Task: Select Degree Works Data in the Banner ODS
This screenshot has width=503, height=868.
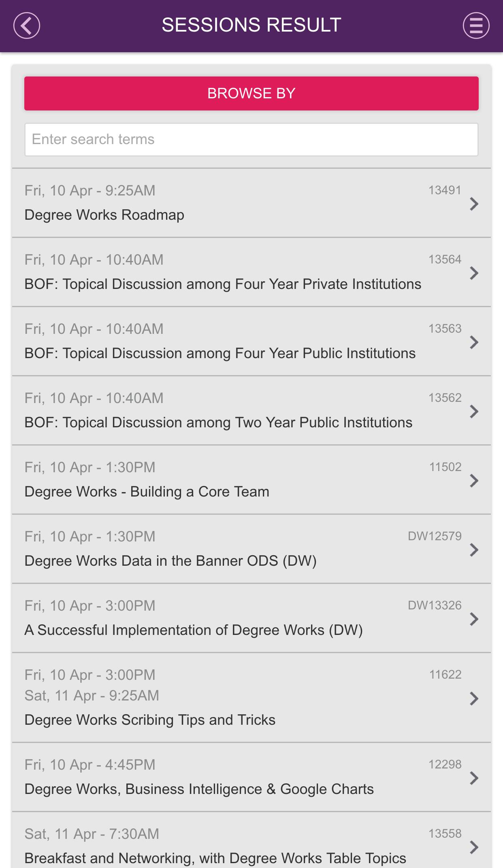Action: tap(171, 561)
